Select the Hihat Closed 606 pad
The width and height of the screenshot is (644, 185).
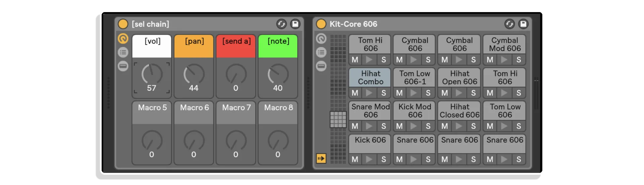tap(459, 111)
